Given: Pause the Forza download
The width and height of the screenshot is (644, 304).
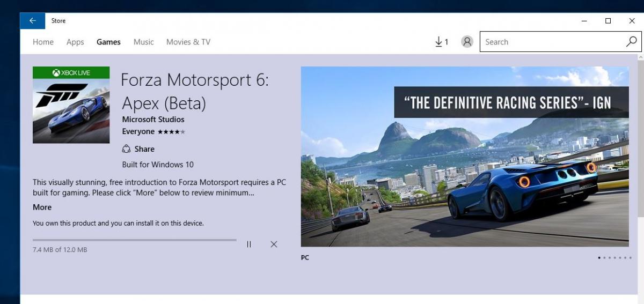Looking at the screenshot, I should (x=249, y=244).
